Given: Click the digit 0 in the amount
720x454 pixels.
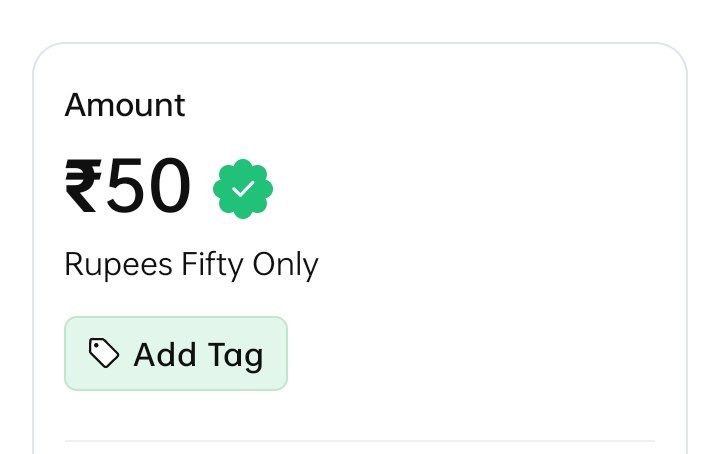Looking at the screenshot, I should pyautogui.click(x=166, y=188).
